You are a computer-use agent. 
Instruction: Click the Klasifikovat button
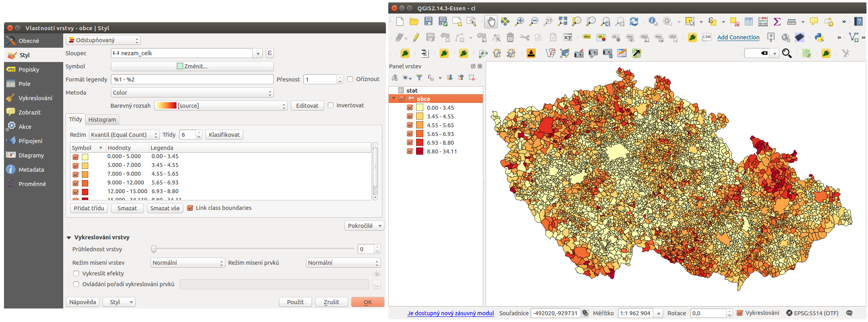point(224,135)
